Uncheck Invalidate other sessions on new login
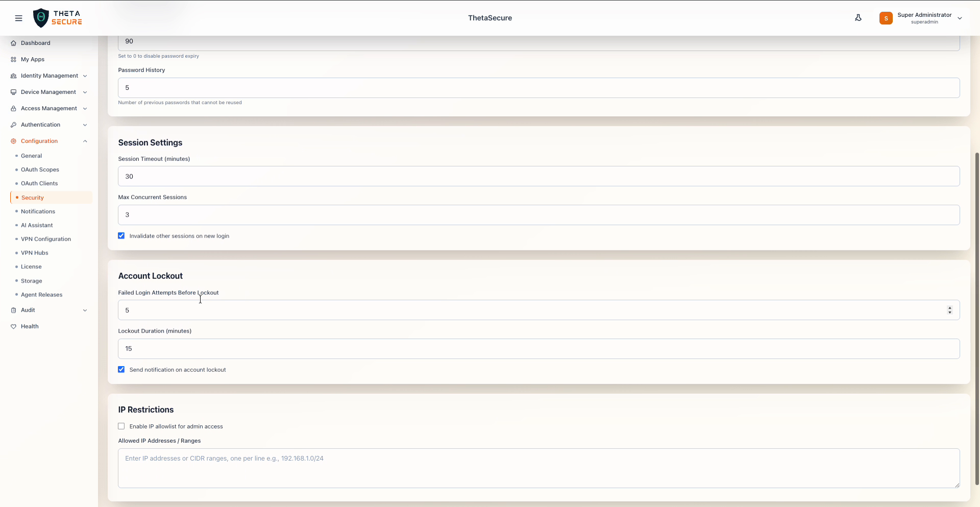 [x=121, y=236]
